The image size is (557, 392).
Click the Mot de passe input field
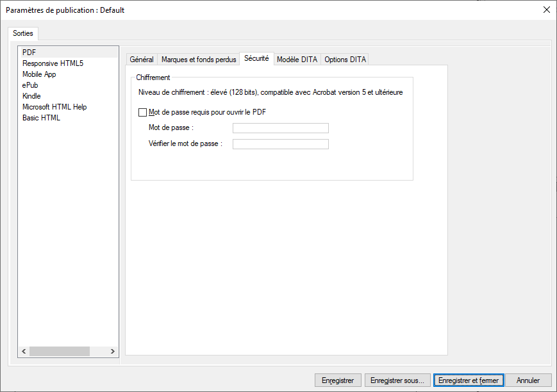[x=280, y=128]
